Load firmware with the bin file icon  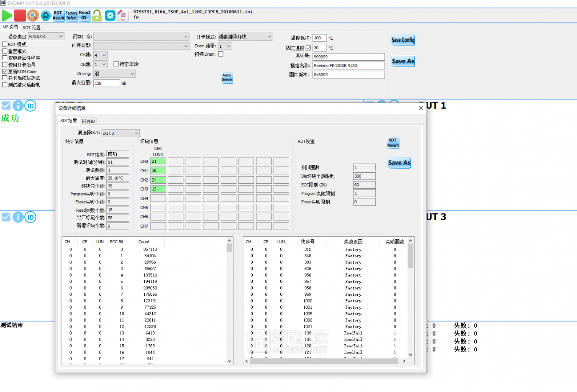point(123,15)
